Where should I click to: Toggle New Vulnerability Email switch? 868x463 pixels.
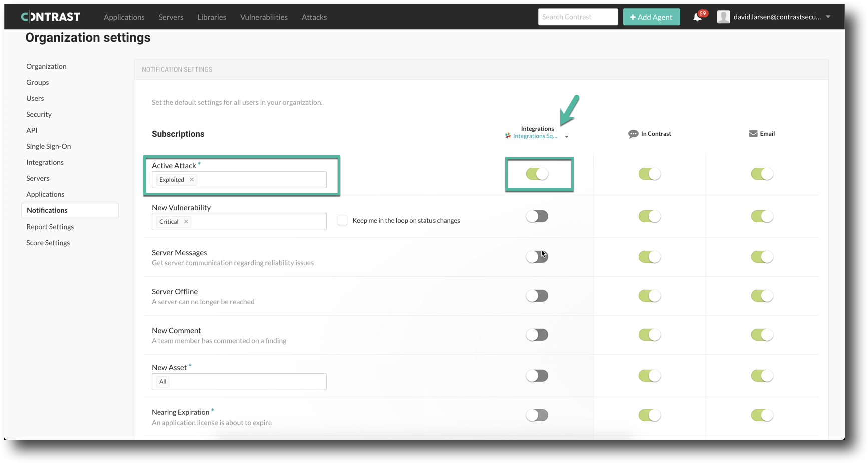(762, 216)
